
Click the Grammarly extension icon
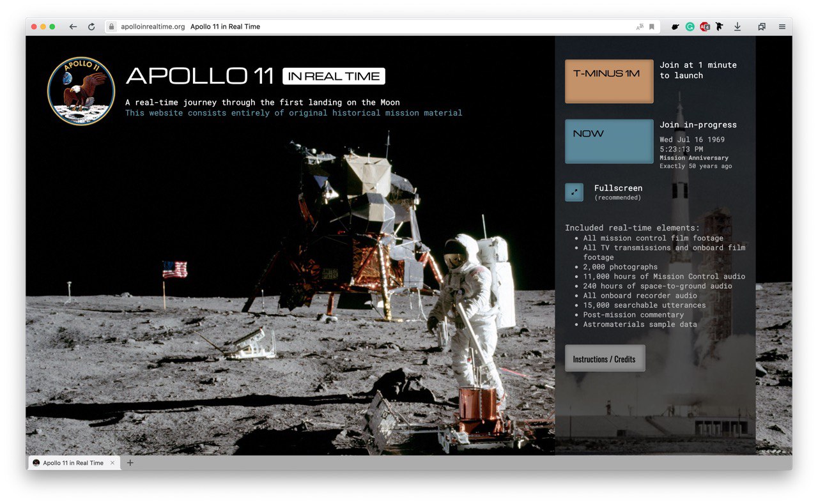(690, 27)
